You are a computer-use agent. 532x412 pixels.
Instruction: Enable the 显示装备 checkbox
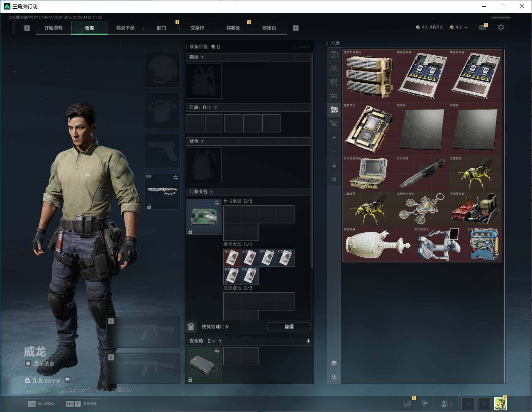pos(28,363)
